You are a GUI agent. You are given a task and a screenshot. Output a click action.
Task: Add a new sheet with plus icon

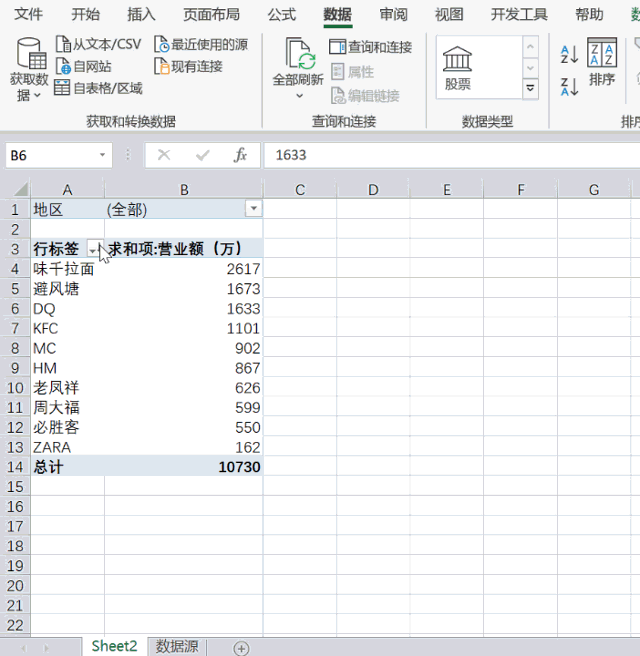[241, 648]
